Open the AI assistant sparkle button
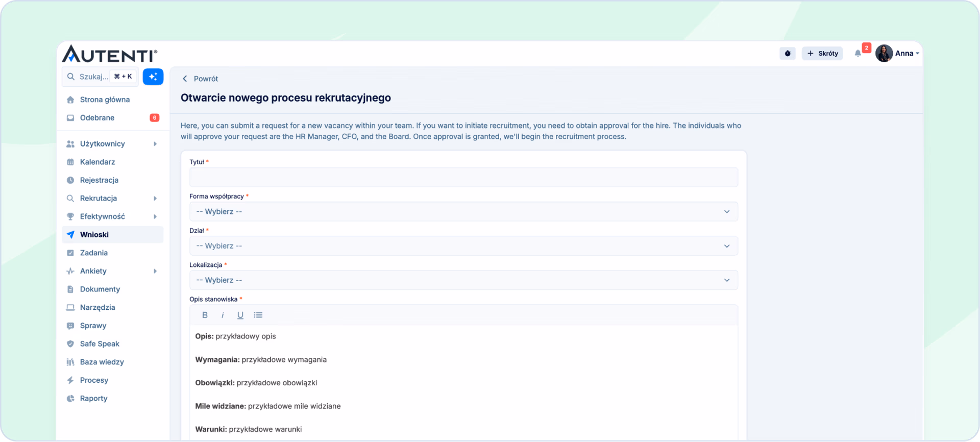Screen dimensions: 980x442 point(153,77)
